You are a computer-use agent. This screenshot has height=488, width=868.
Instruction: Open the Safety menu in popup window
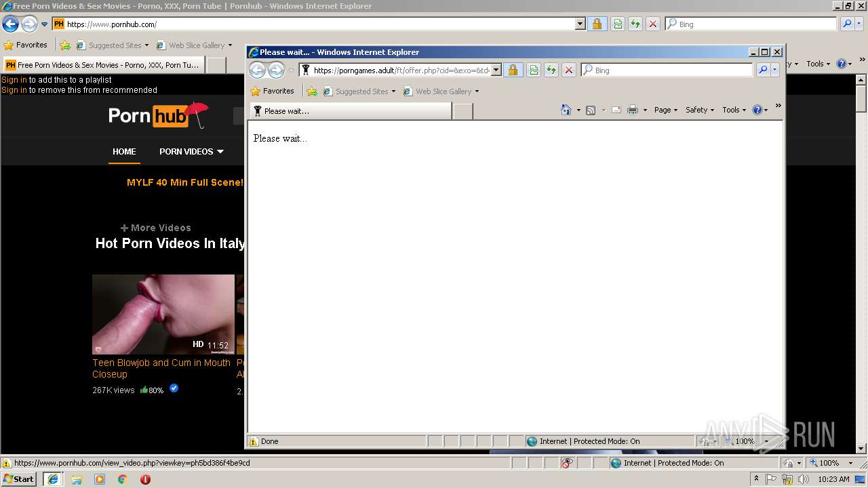700,110
